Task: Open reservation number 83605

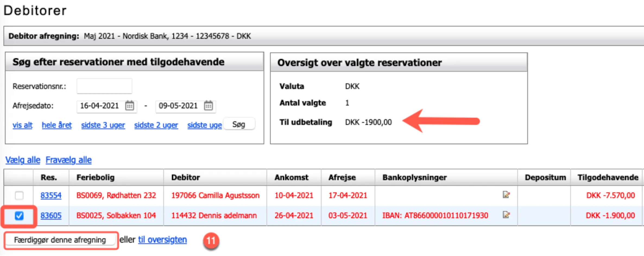Action: pyautogui.click(x=51, y=216)
